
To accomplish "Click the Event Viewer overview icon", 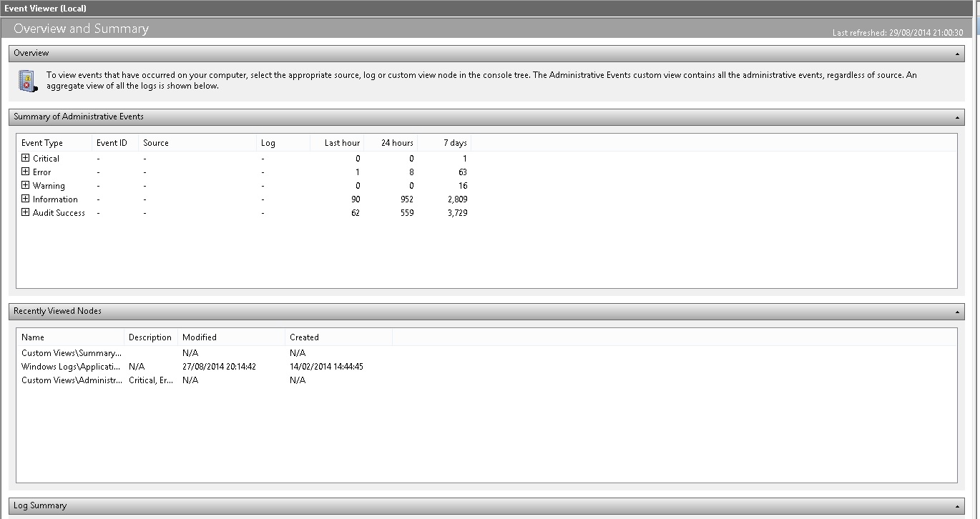I will 26,81.
